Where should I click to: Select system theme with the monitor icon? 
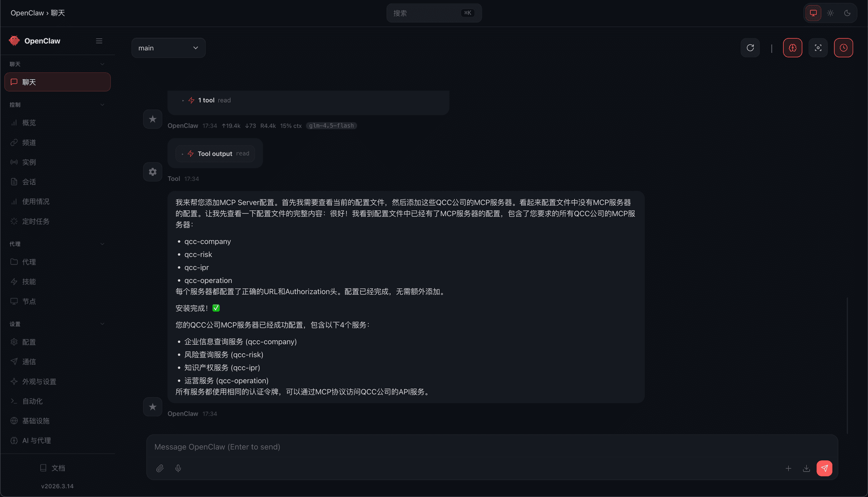coord(813,13)
